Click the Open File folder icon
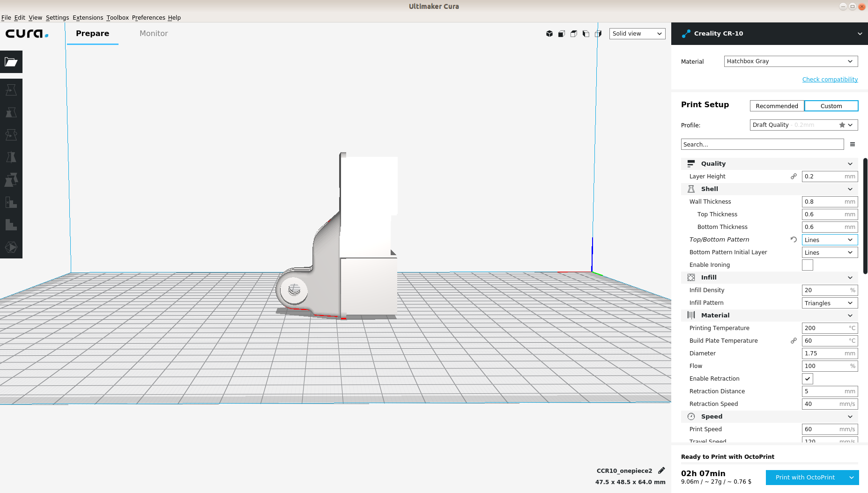Viewport: 868px width, 493px height. (11, 62)
